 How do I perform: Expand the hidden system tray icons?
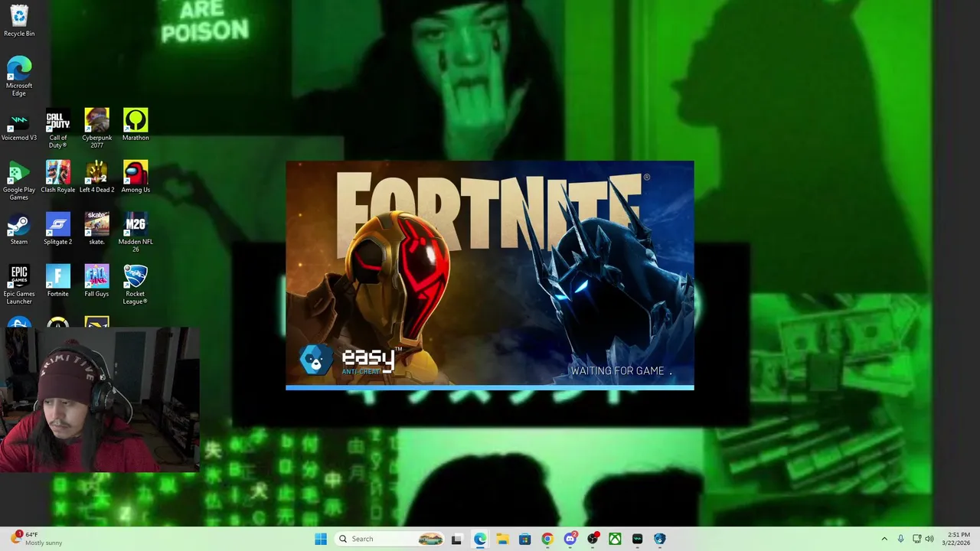tap(884, 539)
